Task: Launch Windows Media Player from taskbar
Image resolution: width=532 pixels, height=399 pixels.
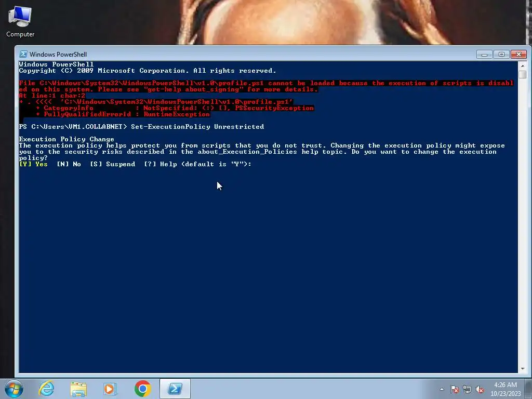Action: [110, 389]
